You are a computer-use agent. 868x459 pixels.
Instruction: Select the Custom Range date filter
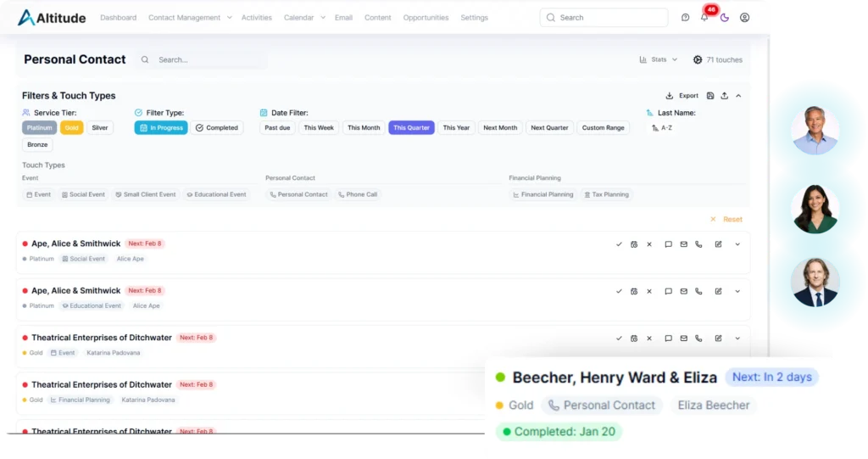point(603,128)
